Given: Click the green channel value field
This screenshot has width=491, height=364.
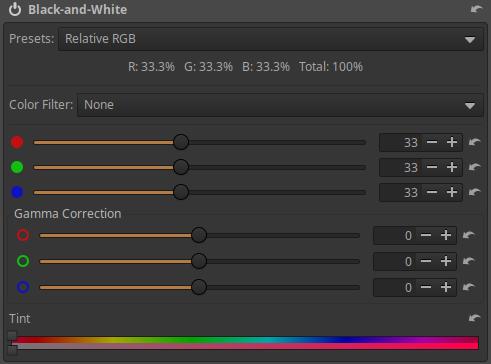Looking at the screenshot, I should click(x=400, y=167).
